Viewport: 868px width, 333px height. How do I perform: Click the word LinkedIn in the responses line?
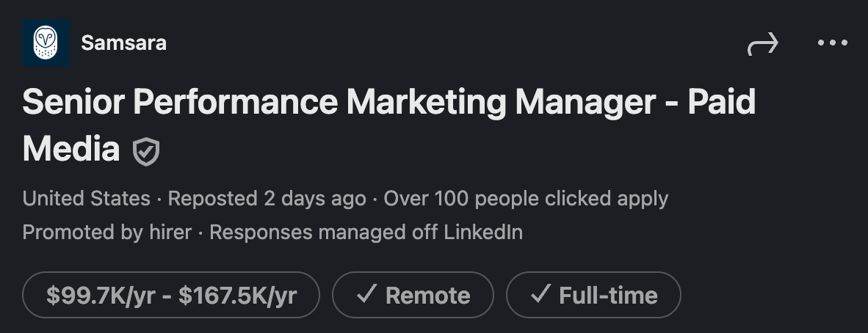[x=483, y=233]
